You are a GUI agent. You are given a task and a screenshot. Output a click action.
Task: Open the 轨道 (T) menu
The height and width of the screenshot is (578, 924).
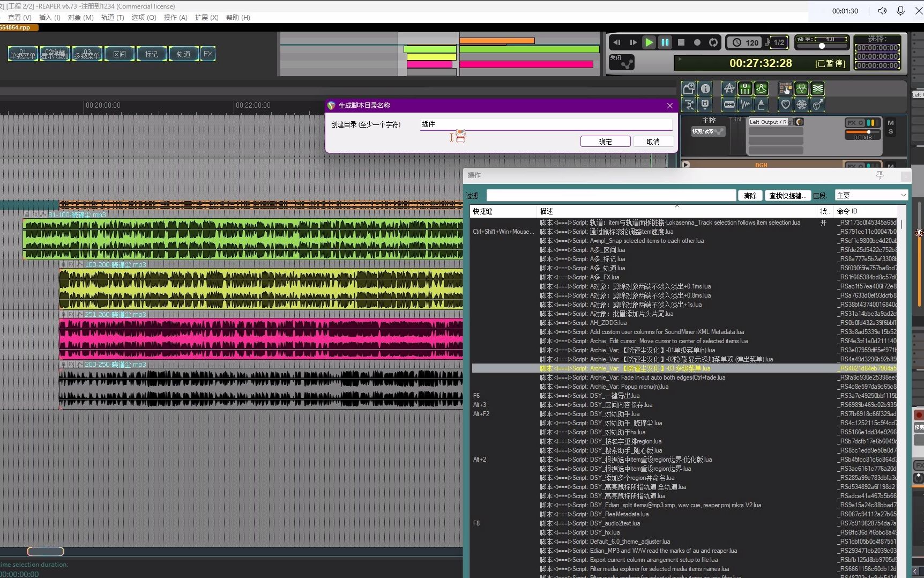click(113, 17)
